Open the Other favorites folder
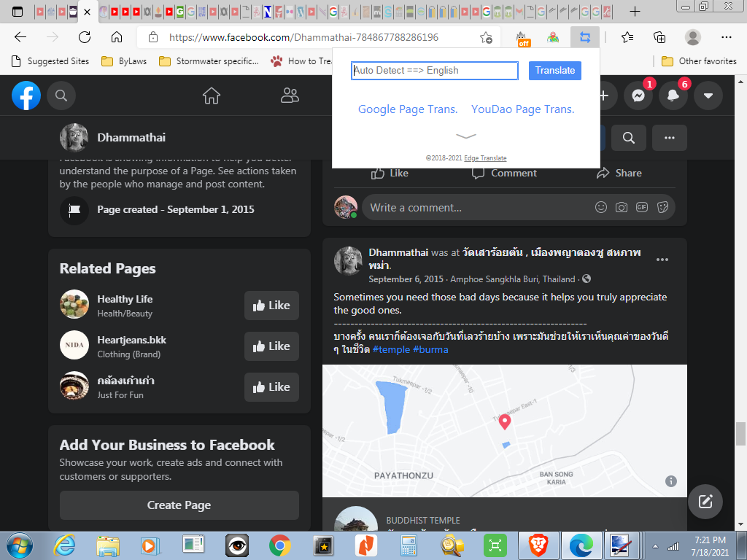This screenshot has width=747, height=560. (x=699, y=61)
